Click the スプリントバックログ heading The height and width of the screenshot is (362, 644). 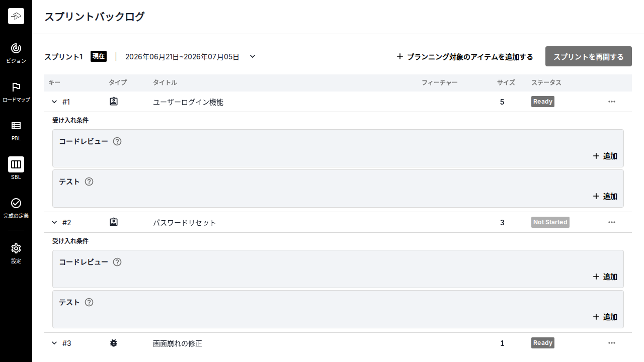(x=94, y=17)
